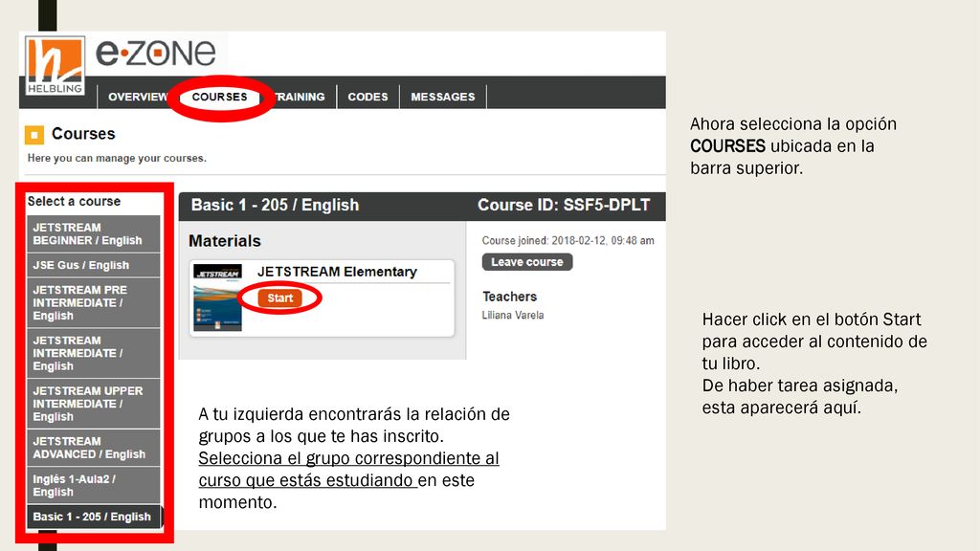Image resolution: width=980 pixels, height=551 pixels.
Task: Click teacher name Liliana Varela
Action: [513, 315]
